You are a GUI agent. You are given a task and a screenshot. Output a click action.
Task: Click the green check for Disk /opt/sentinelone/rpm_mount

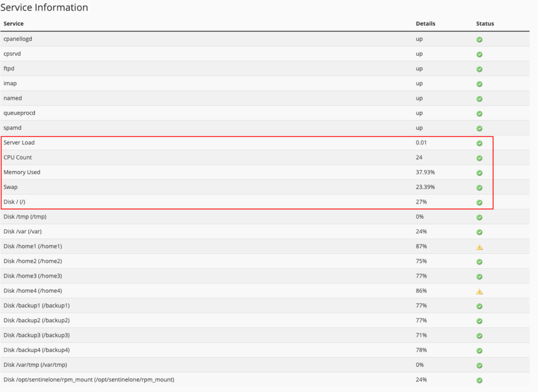click(479, 380)
